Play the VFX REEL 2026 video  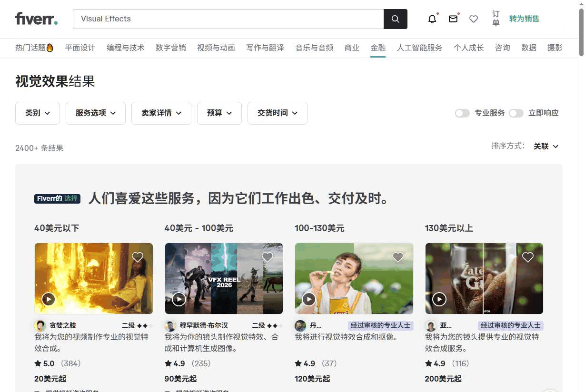tap(179, 299)
